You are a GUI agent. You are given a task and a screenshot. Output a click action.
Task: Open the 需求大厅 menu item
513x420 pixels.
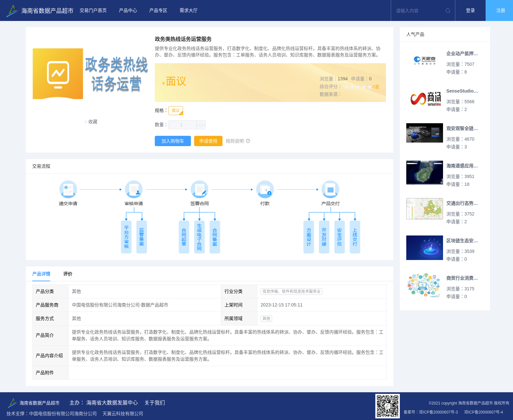[x=189, y=11]
